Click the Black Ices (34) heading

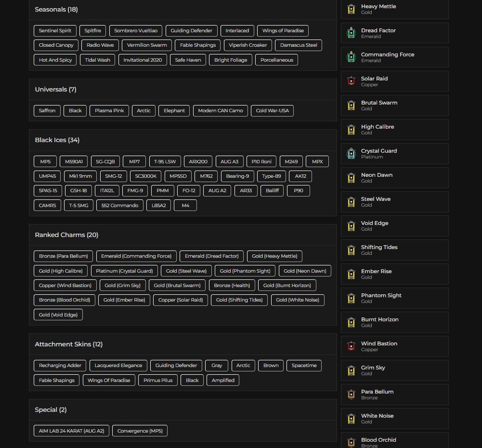(x=57, y=140)
